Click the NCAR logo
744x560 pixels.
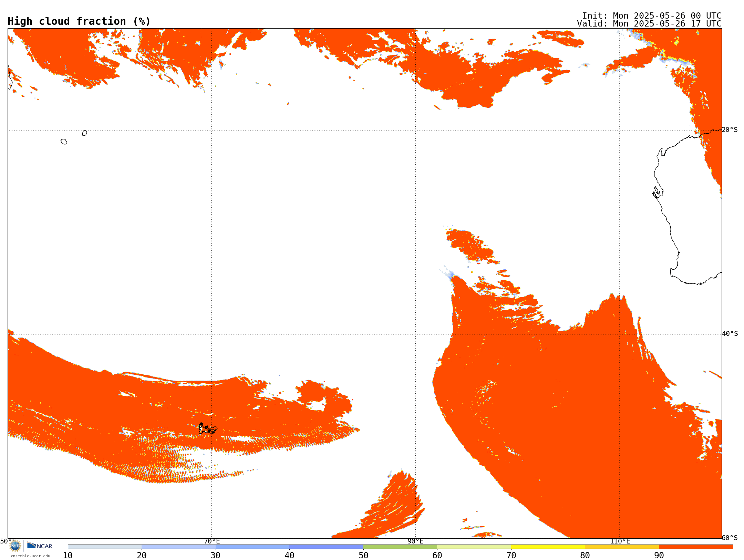[40, 546]
